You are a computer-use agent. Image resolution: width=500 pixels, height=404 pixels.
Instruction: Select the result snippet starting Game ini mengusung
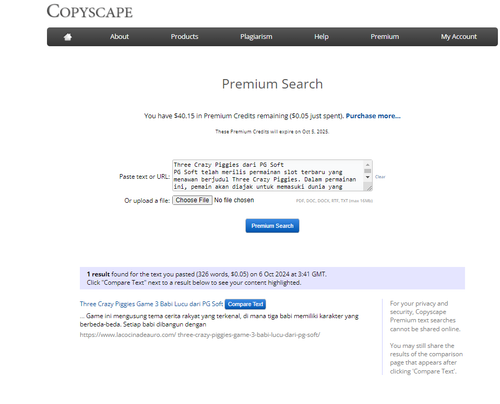click(219, 320)
